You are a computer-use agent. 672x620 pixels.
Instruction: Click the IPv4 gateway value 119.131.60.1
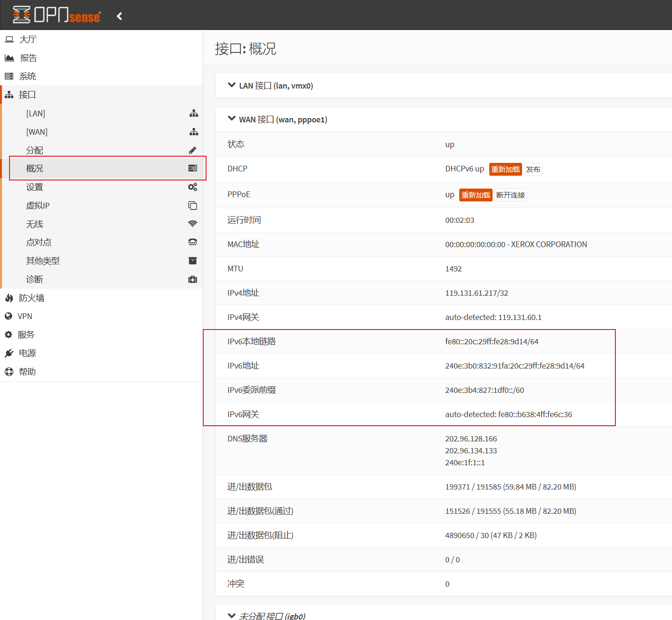point(520,318)
